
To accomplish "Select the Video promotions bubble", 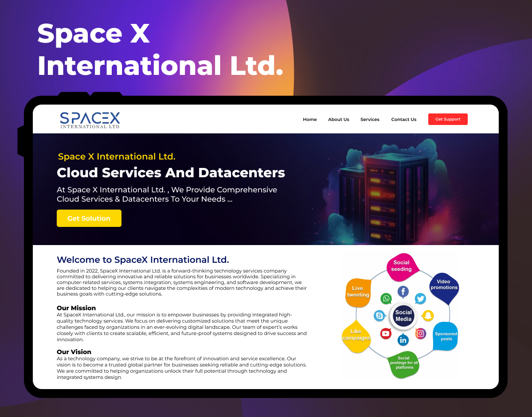I will 444,285.
